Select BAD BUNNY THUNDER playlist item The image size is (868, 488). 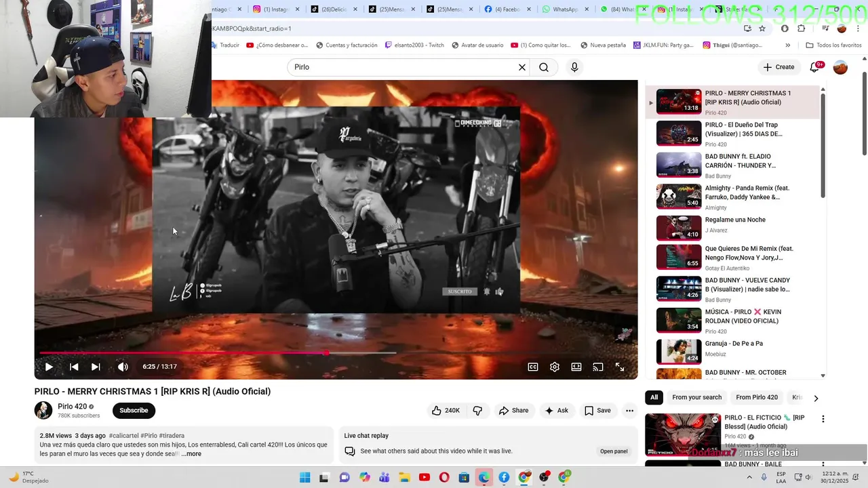pyautogui.click(x=732, y=165)
